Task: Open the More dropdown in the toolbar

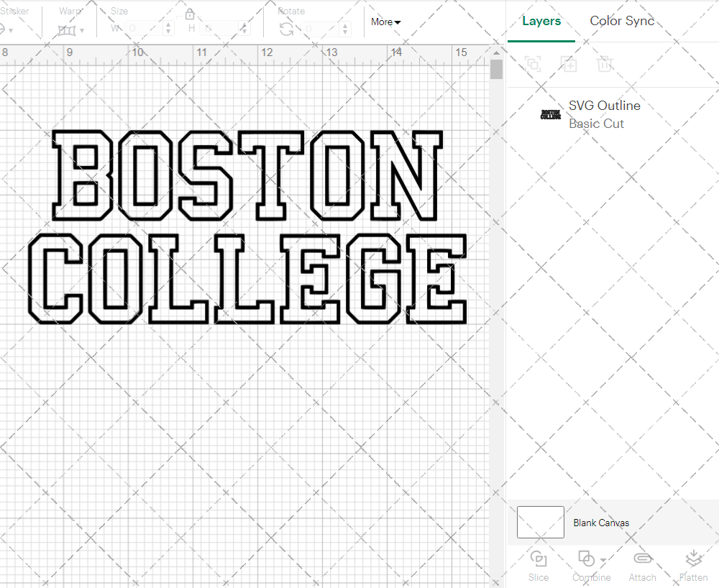Action: click(385, 22)
